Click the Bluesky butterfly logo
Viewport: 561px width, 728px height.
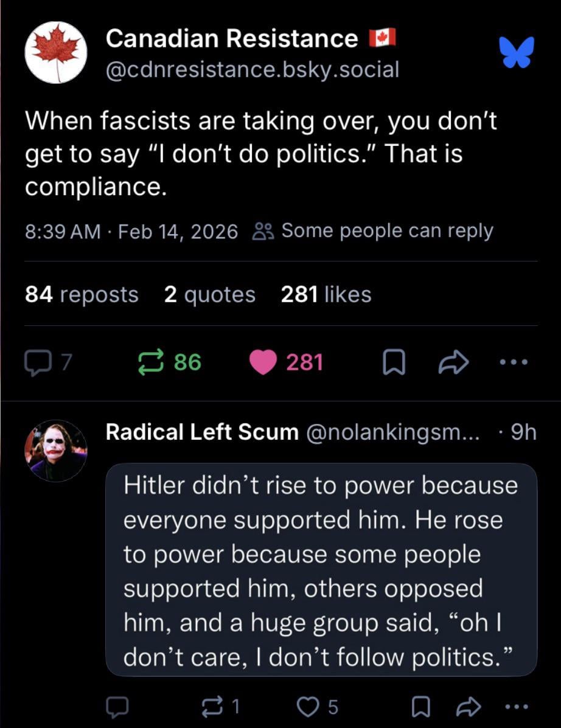tap(517, 52)
